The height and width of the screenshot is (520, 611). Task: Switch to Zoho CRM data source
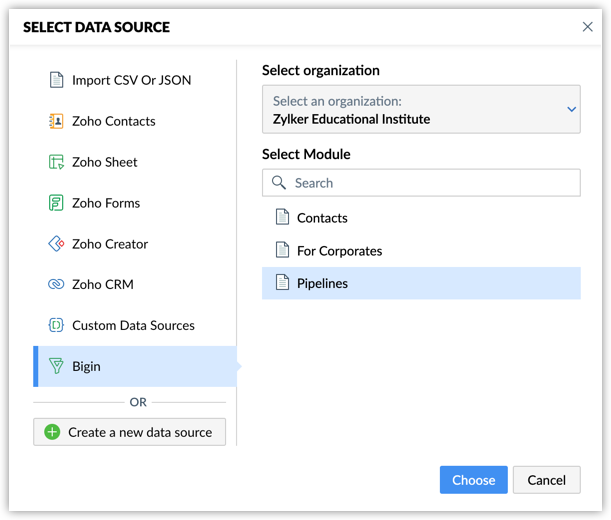(x=135, y=284)
